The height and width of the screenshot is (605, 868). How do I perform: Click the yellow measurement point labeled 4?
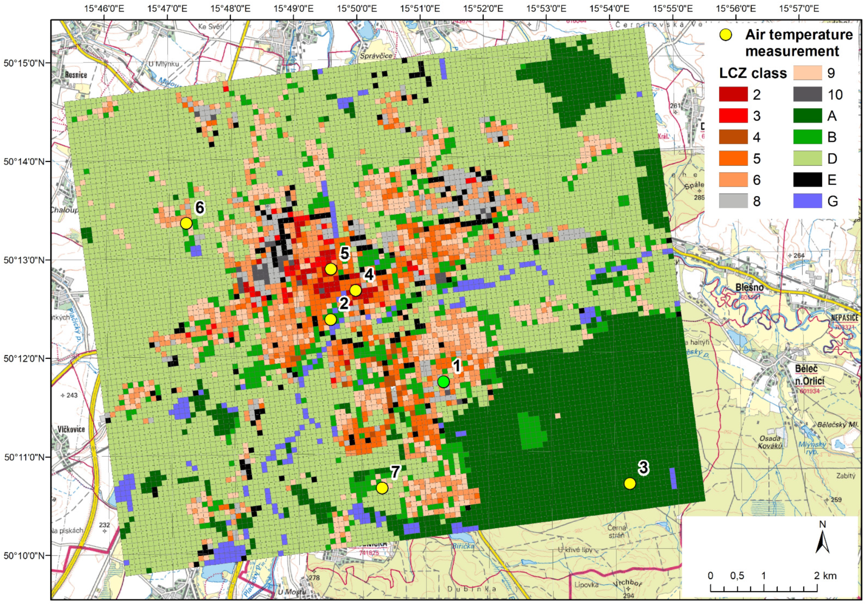[355, 290]
